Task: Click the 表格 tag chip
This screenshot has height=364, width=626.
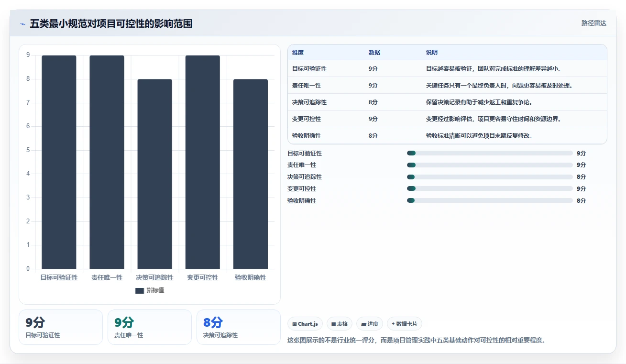Action: pos(340,324)
